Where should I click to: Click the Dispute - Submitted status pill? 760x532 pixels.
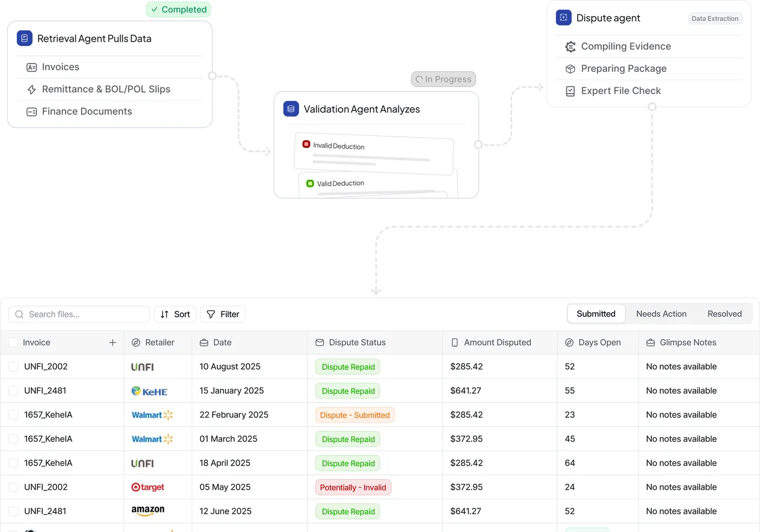pyautogui.click(x=355, y=415)
